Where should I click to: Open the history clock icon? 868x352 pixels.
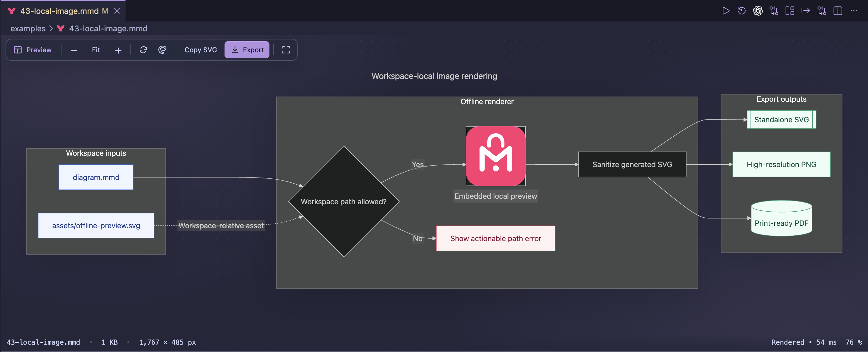tap(742, 11)
